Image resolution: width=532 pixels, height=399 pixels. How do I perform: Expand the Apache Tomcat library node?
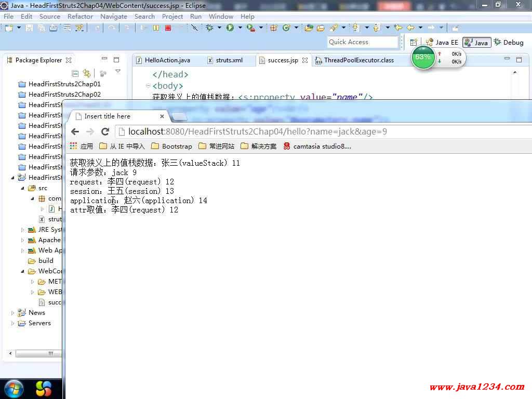click(22, 240)
